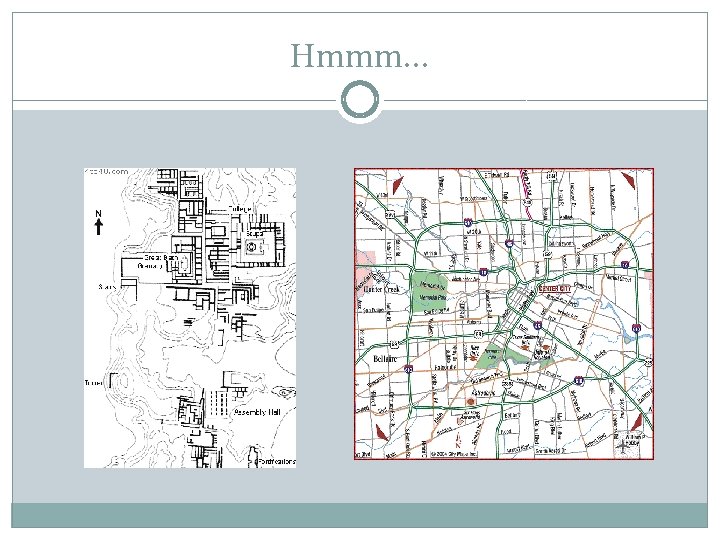
Task: Click the "Granary" label on the site map
Action: (150, 266)
